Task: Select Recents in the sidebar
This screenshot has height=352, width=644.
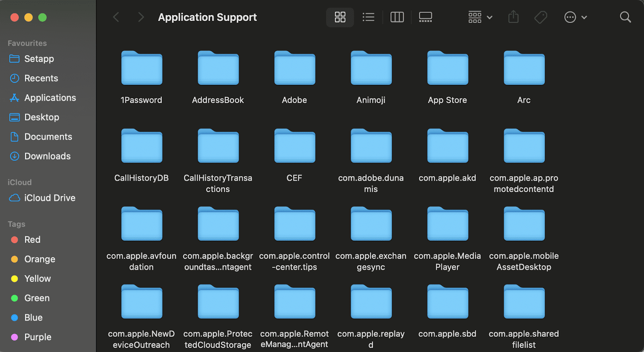Action: pos(41,79)
